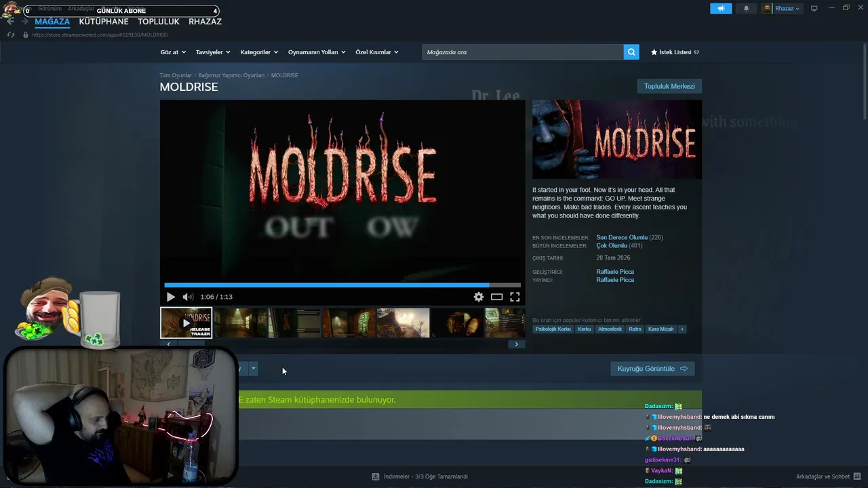Select the sixth screenshot thumbnail, round porthole
The height and width of the screenshot is (488, 868).
coord(457,323)
